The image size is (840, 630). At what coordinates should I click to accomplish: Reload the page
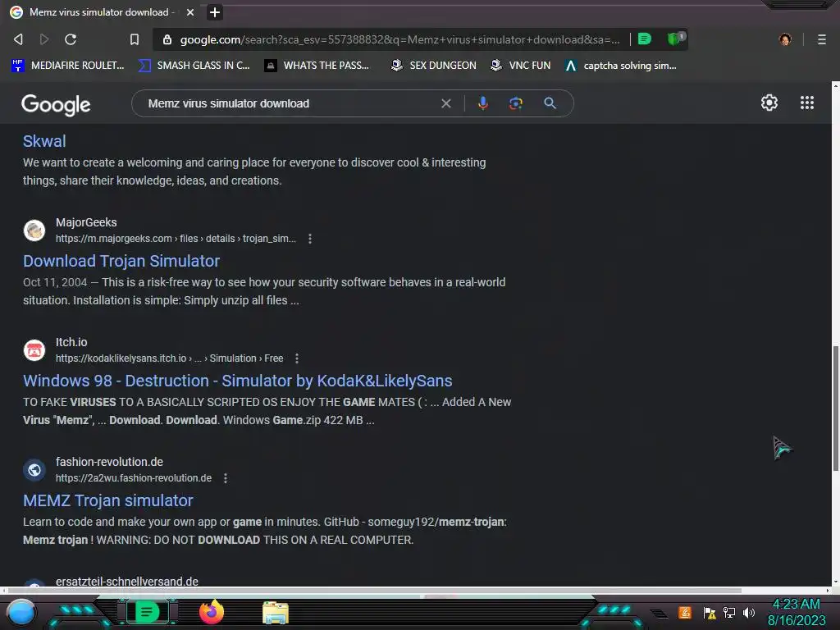click(71, 39)
